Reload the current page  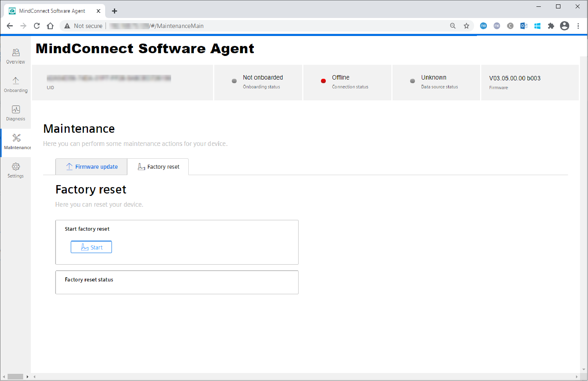tap(37, 26)
